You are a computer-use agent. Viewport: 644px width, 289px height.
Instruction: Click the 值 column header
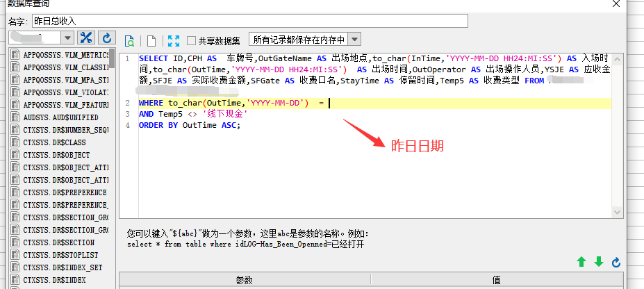tap(496, 280)
